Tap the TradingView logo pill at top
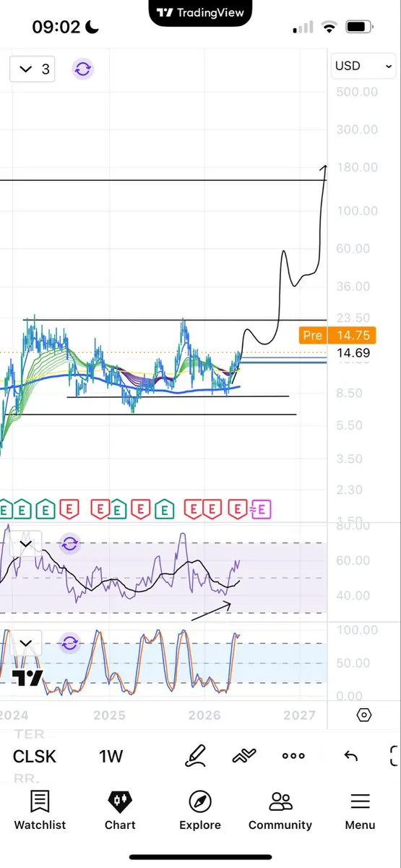Image resolution: width=401 pixels, height=868 pixels. pos(200,12)
